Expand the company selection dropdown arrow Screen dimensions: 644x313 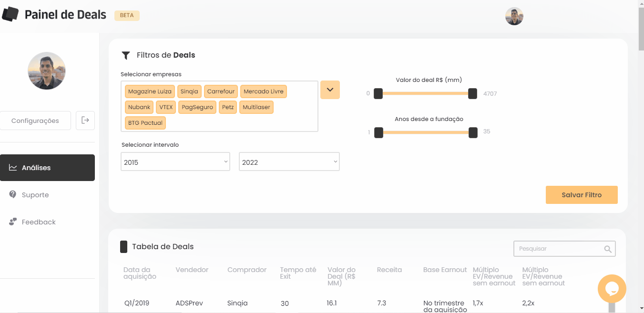pos(330,90)
